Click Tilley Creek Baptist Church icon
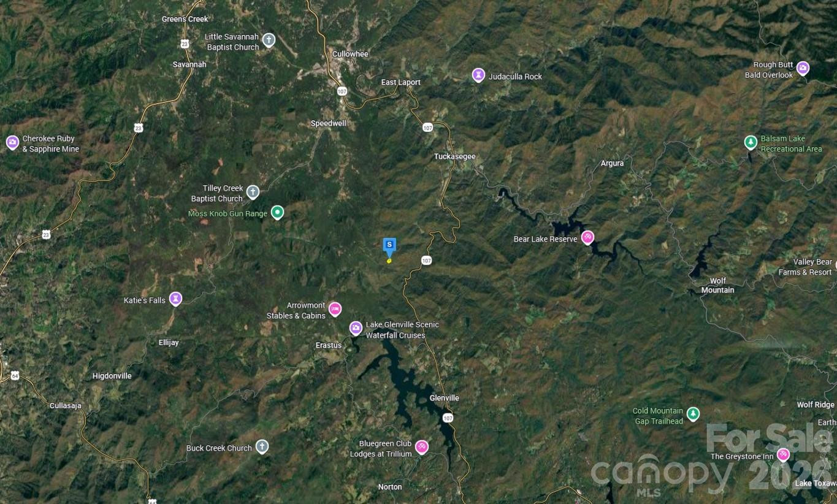Viewport: 837px width, 504px height. coord(253,193)
